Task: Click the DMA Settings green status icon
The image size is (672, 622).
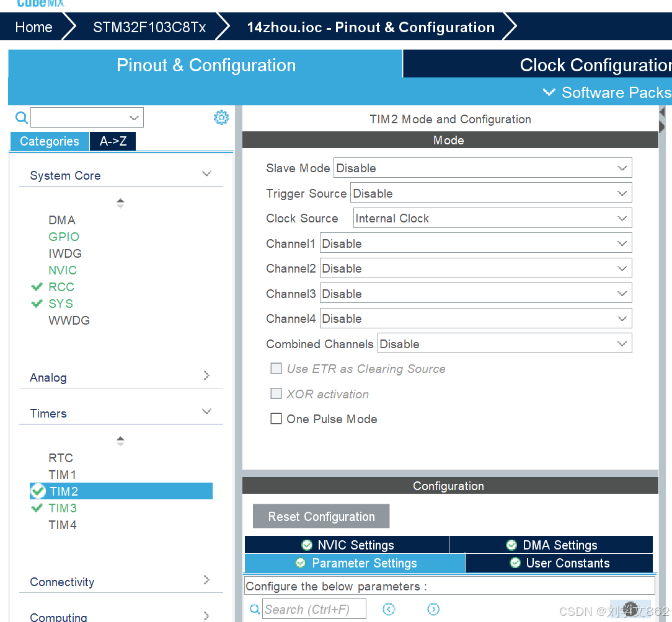Action: (511, 545)
